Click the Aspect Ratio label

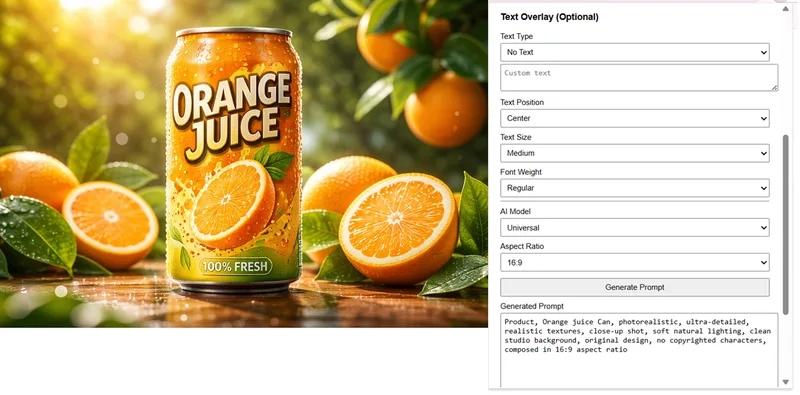click(522, 246)
